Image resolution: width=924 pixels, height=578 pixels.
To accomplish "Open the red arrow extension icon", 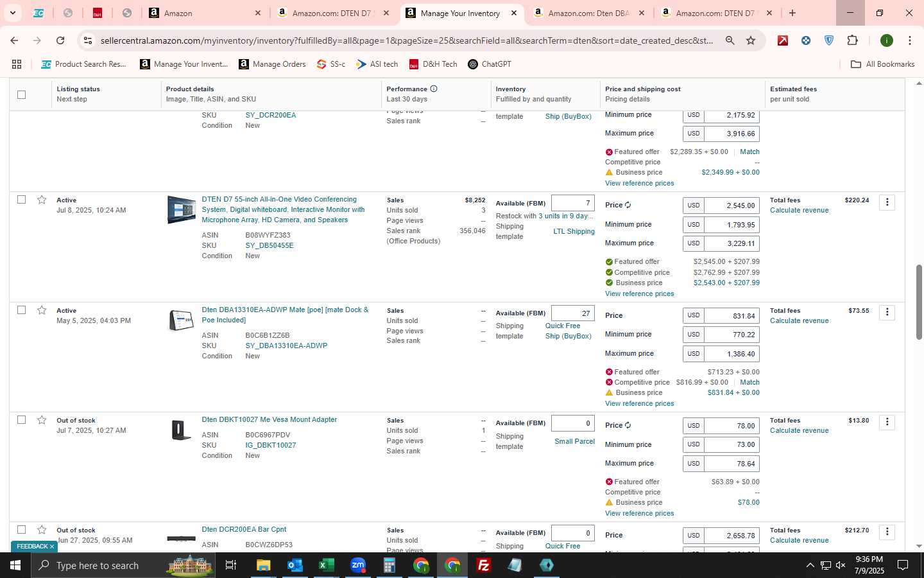I will pyautogui.click(x=783, y=40).
